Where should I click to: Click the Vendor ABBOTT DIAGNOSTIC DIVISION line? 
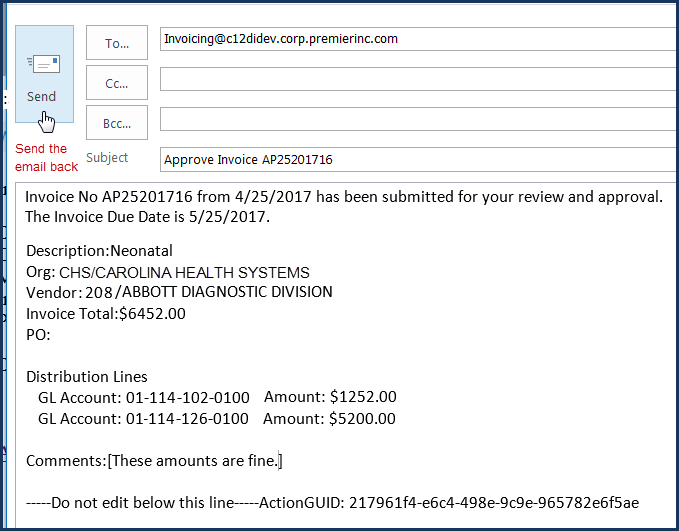(x=179, y=292)
